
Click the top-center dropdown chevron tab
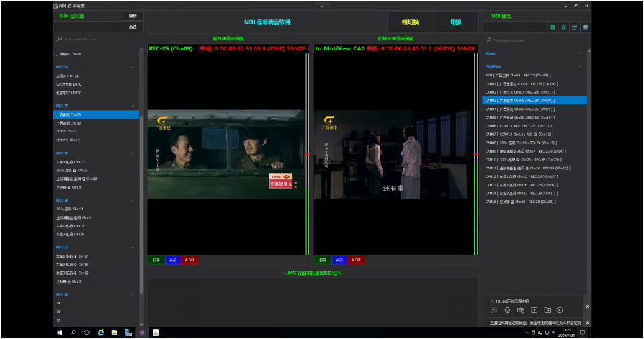(322, 6)
